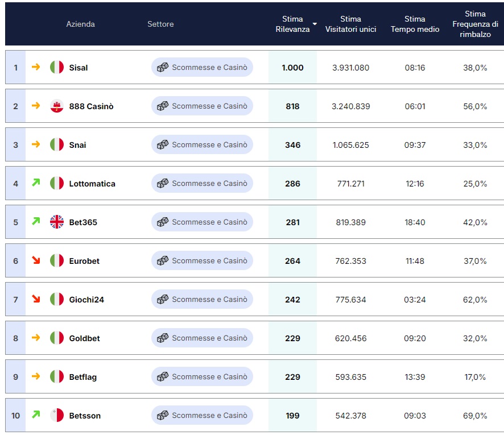
Task: Click the orange trend arrow in Goldbet row
Action: (x=36, y=337)
